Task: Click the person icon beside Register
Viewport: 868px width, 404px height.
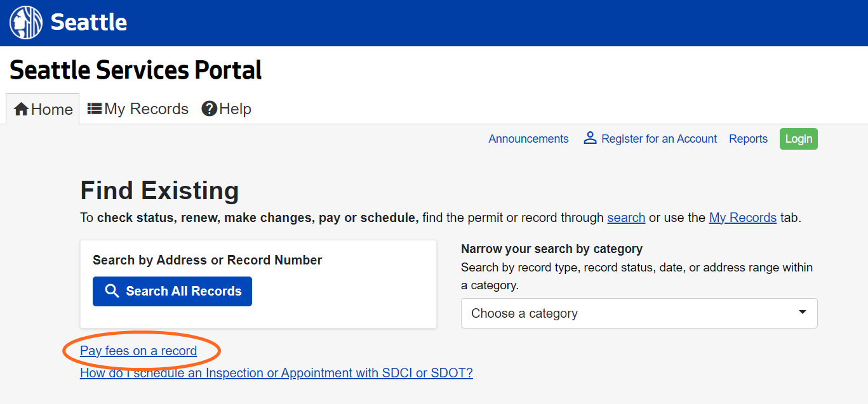Action: pos(590,138)
